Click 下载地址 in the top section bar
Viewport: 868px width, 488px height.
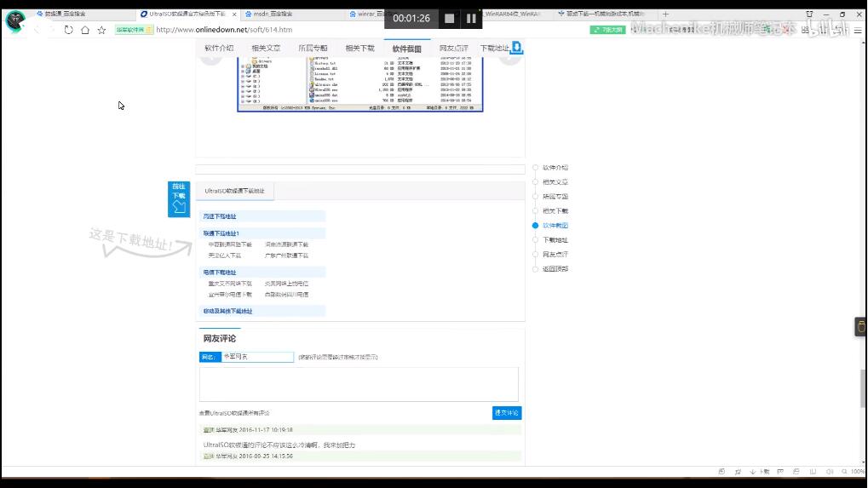pyautogui.click(x=494, y=49)
